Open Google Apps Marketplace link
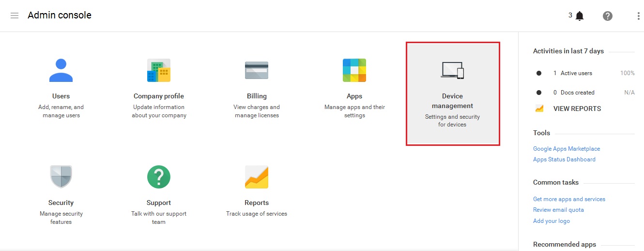644x251 pixels. 567,149
